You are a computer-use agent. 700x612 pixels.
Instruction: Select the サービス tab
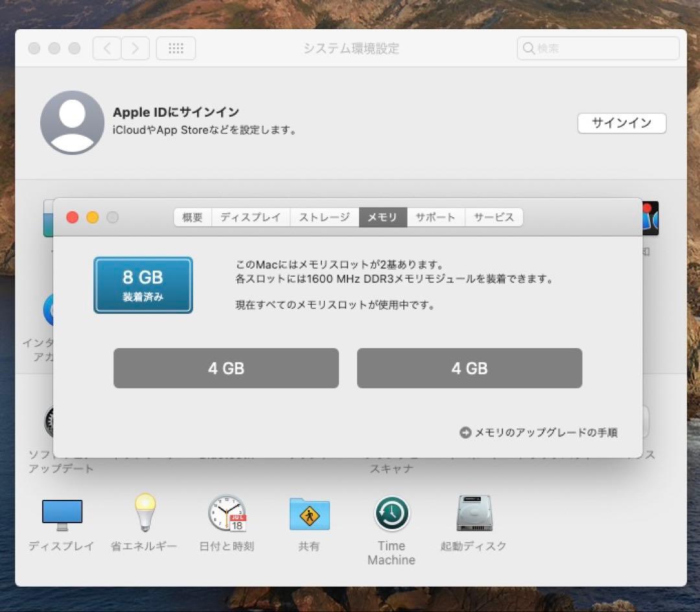pyautogui.click(x=494, y=217)
